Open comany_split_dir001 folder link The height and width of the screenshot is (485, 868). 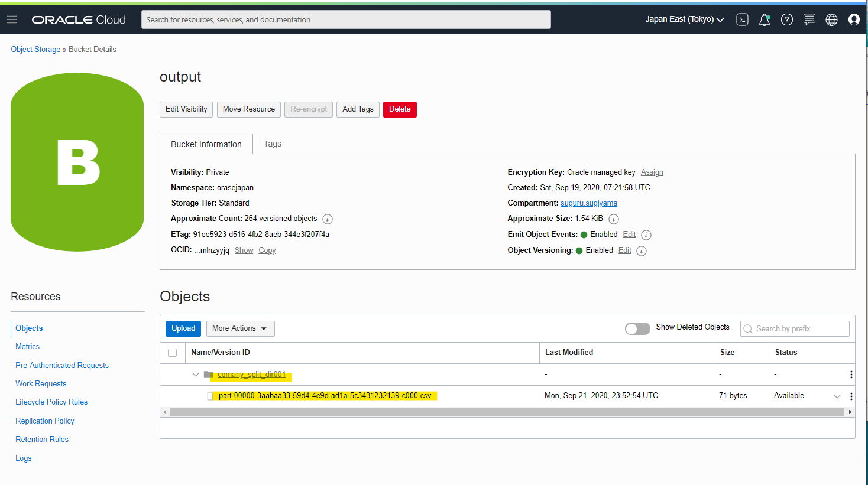pos(252,375)
